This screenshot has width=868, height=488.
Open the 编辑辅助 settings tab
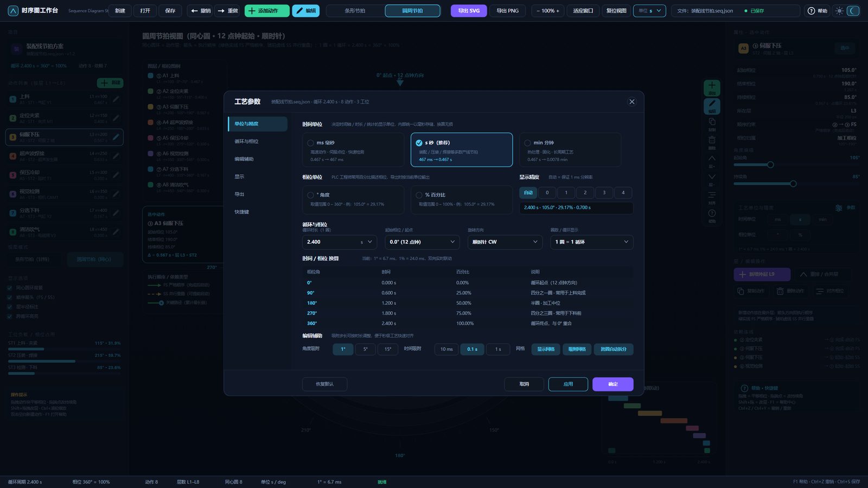click(x=258, y=159)
